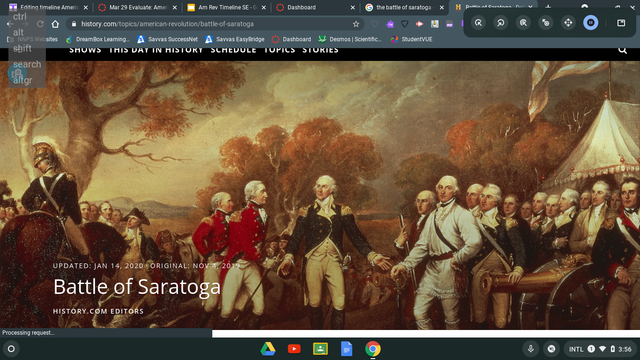640x360 pixels.
Task: Click the round icon beside the microphone
Action: pos(551,349)
